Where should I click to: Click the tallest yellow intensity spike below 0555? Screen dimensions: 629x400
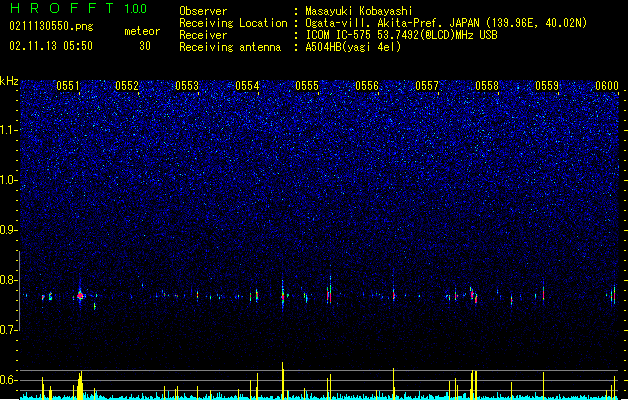point(282,381)
